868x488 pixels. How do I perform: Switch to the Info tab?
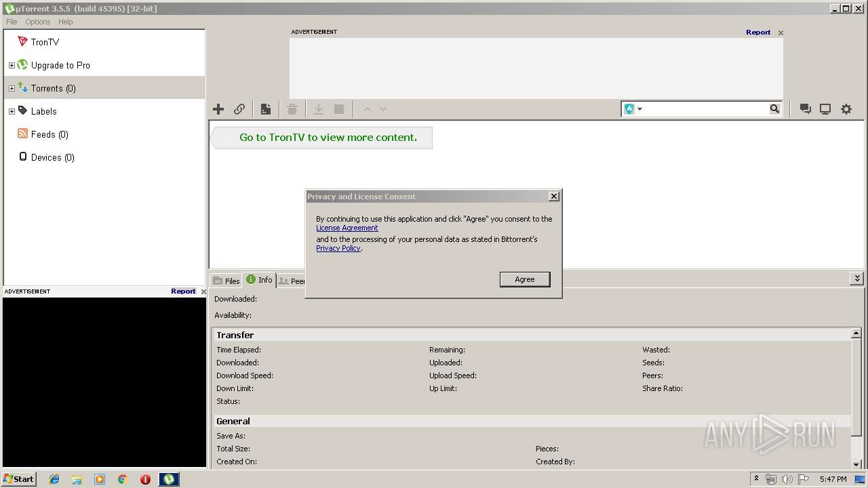coord(260,280)
